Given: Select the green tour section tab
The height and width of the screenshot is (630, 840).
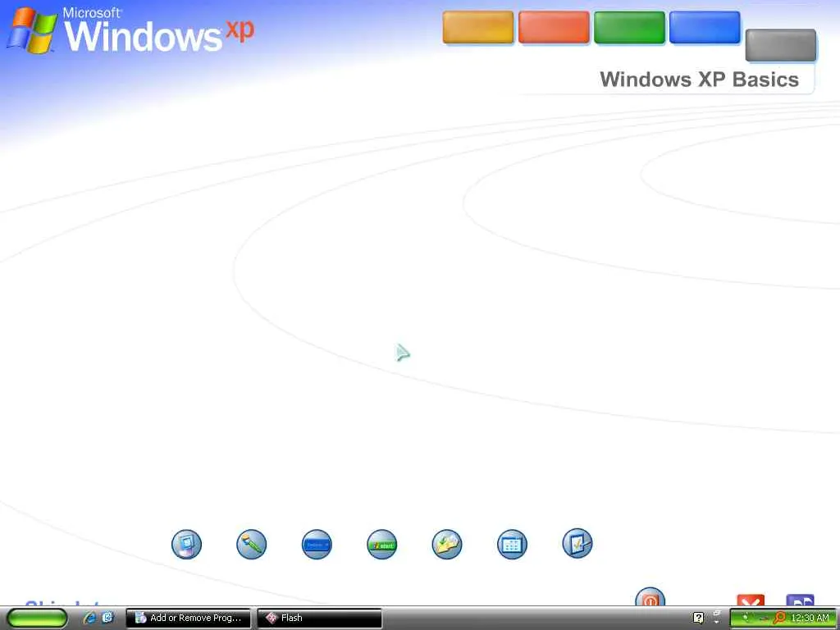Looking at the screenshot, I should pyautogui.click(x=629, y=27).
